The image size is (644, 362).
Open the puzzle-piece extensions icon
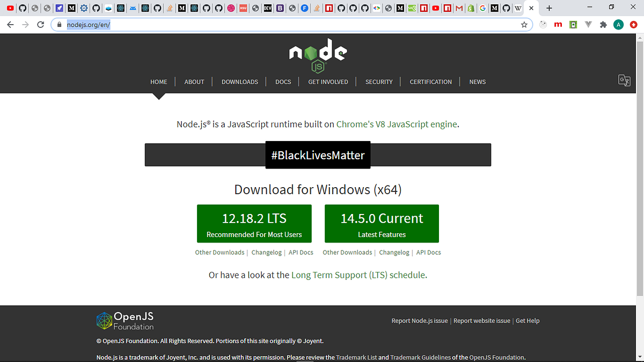coord(603,24)
